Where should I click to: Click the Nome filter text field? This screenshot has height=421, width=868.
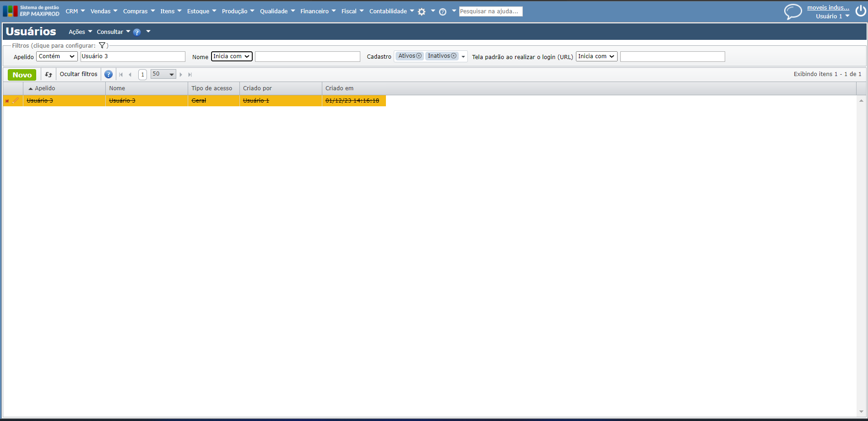[x=308, y=56]
